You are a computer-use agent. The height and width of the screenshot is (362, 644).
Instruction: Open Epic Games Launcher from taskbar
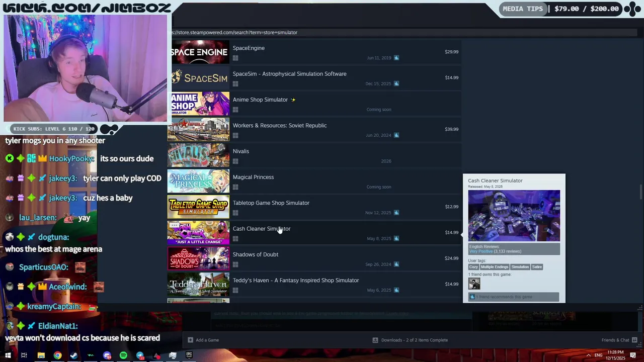(x=189, y=355)
